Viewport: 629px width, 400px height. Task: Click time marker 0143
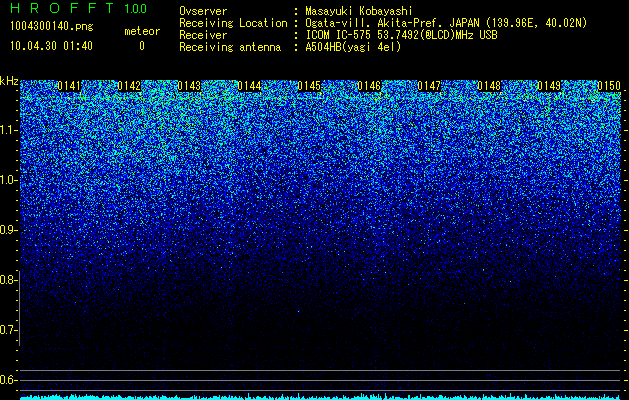pyautogui.click(x=189, y=86)
